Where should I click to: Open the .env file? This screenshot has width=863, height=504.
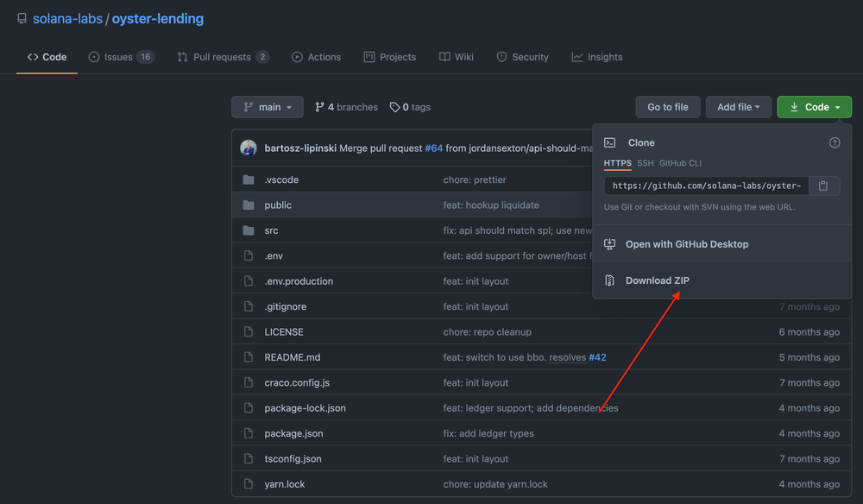point(274,255)
